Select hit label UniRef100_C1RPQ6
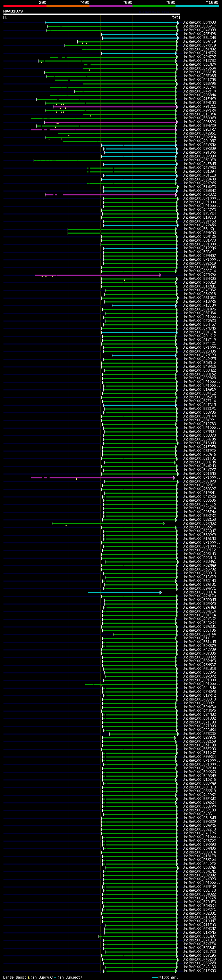 coord(199,249)
